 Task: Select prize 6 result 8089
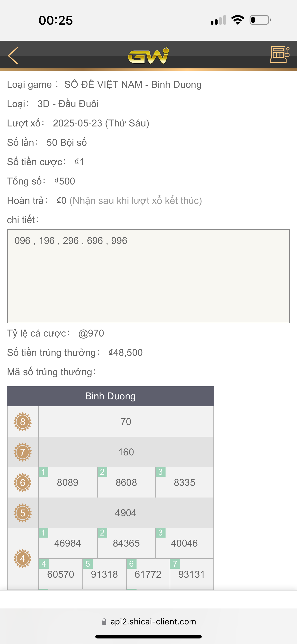coord(67,483)
